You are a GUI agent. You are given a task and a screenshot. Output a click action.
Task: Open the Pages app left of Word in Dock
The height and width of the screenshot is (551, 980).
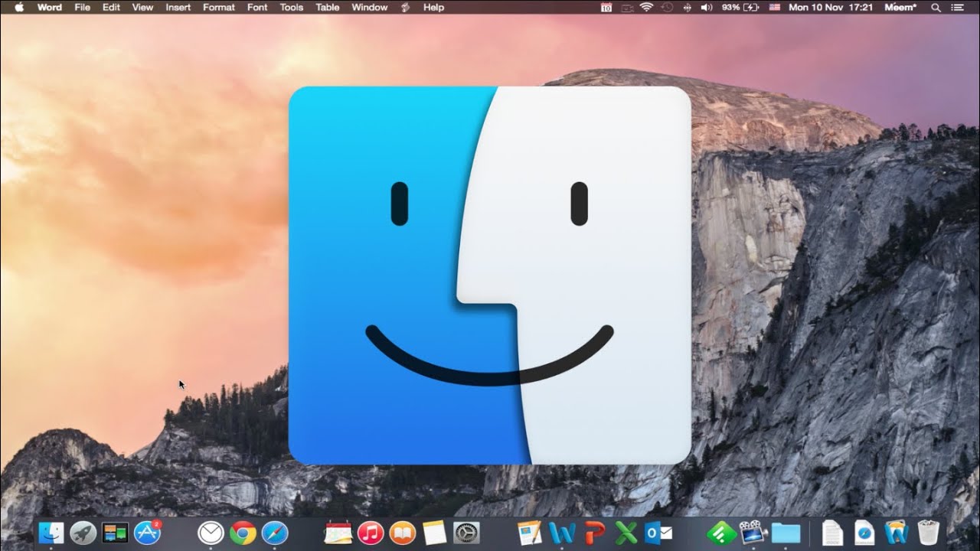click(x=530, y=533)
